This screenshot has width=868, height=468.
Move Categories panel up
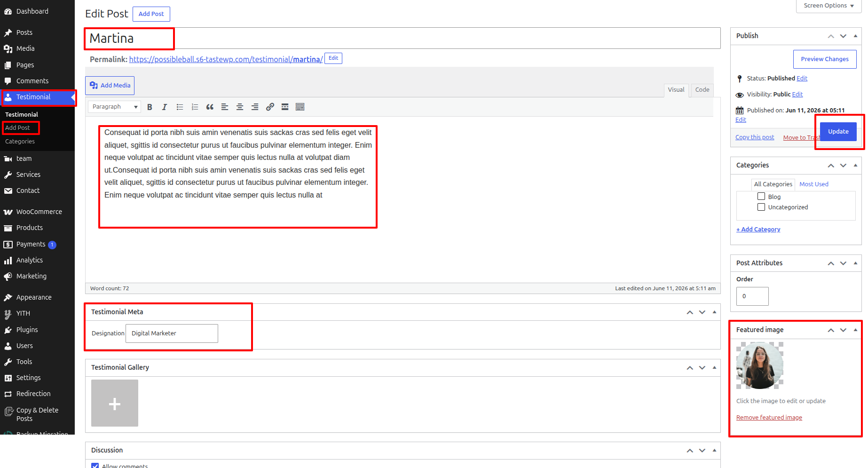pos(831,165)
